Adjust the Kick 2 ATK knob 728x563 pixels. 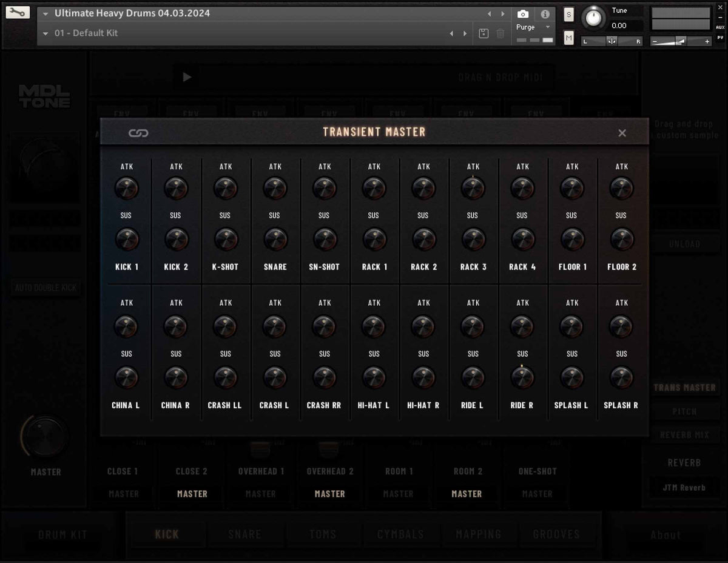176,189
